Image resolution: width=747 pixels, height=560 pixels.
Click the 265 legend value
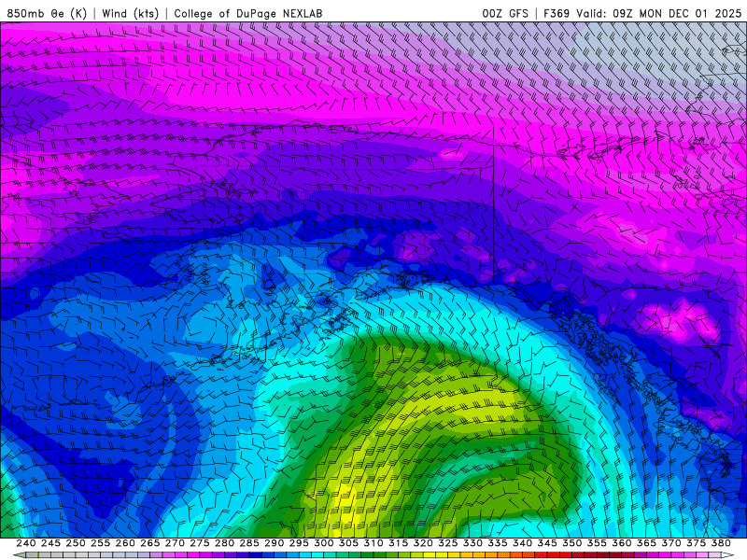pos(149,543)
